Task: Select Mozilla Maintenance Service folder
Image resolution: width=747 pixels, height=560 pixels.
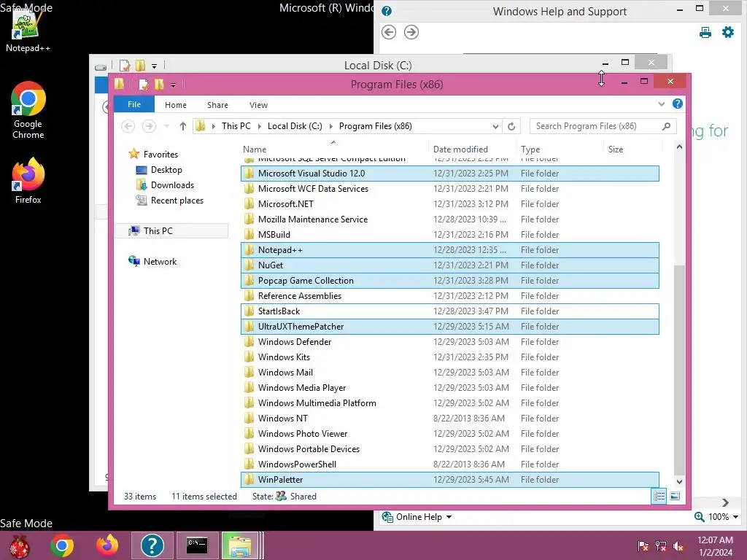Action: click(449, 219)
